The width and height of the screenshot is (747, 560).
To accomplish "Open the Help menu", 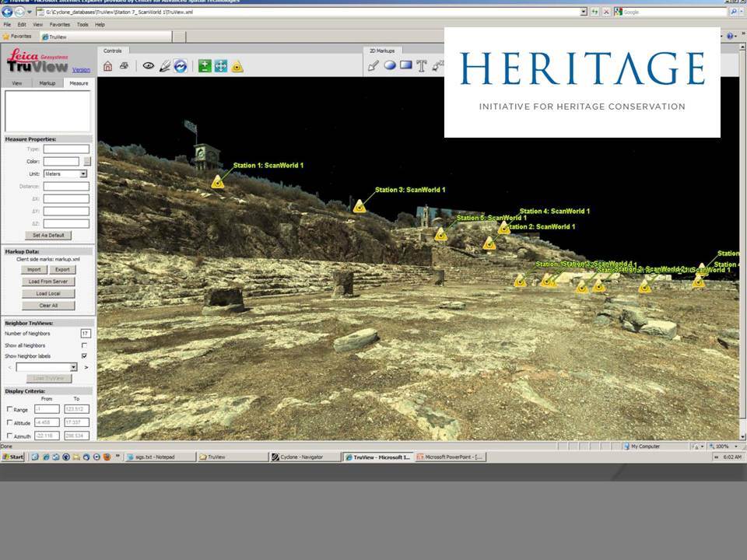I will (x=100, y=25).
